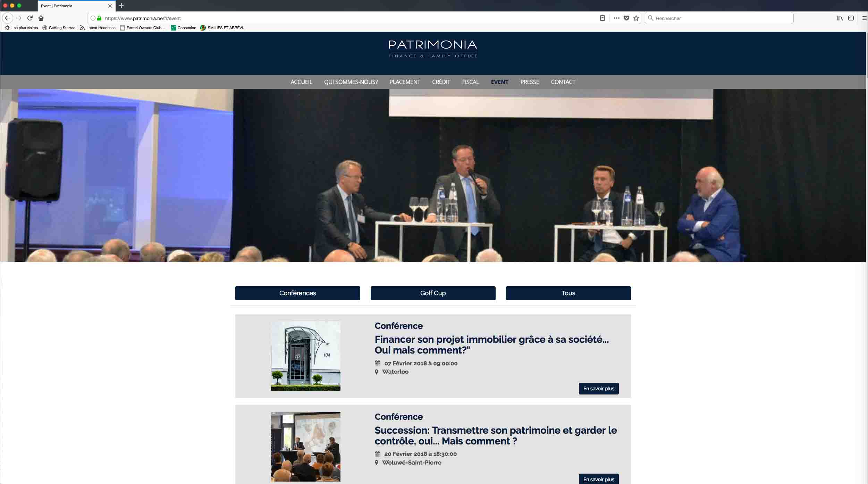Click Woluwé-Saint-Pierre location text

tap(412, 462)
